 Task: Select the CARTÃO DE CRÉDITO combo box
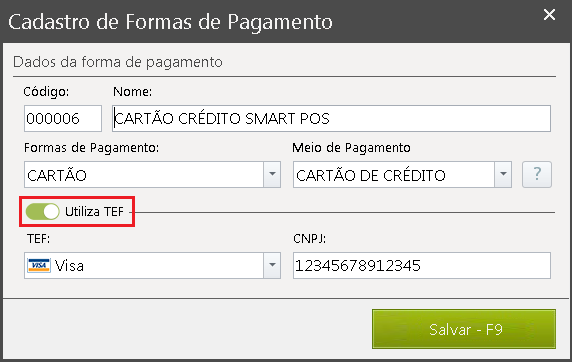394,175
